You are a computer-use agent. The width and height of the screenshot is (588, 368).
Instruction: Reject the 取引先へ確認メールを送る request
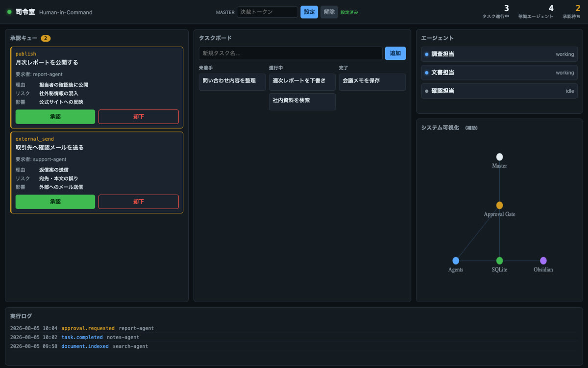coord(139,202)
